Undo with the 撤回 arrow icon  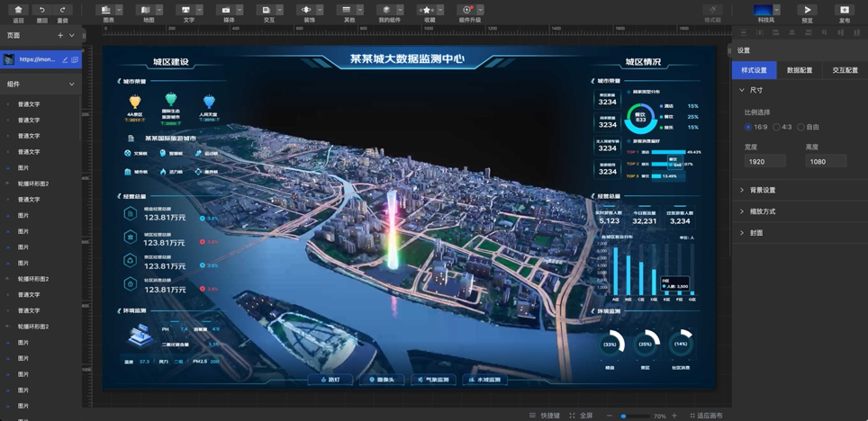[x=41, y=10]
